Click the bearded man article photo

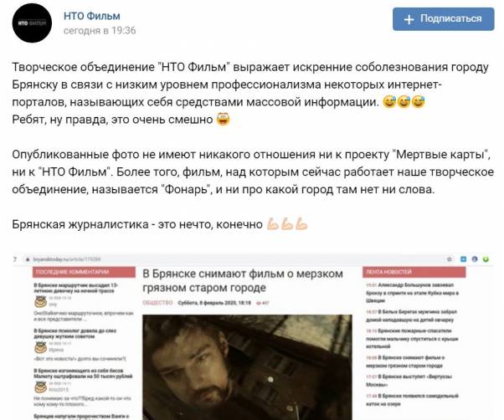coord(247,367)
